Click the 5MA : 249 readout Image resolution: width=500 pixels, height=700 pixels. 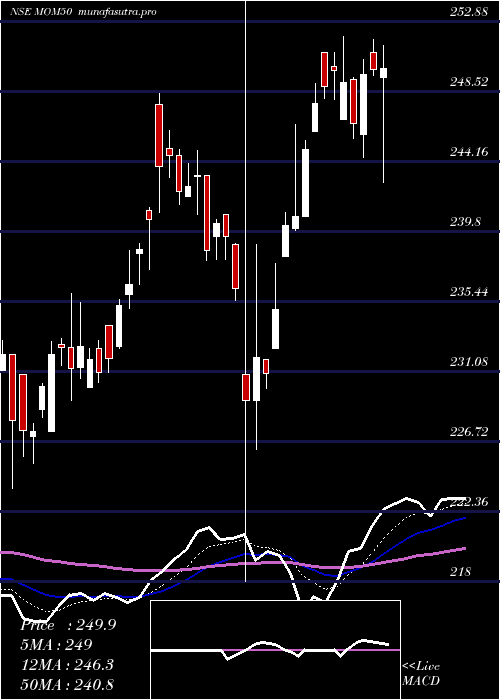pyautogui.click(x=56, y=644)
